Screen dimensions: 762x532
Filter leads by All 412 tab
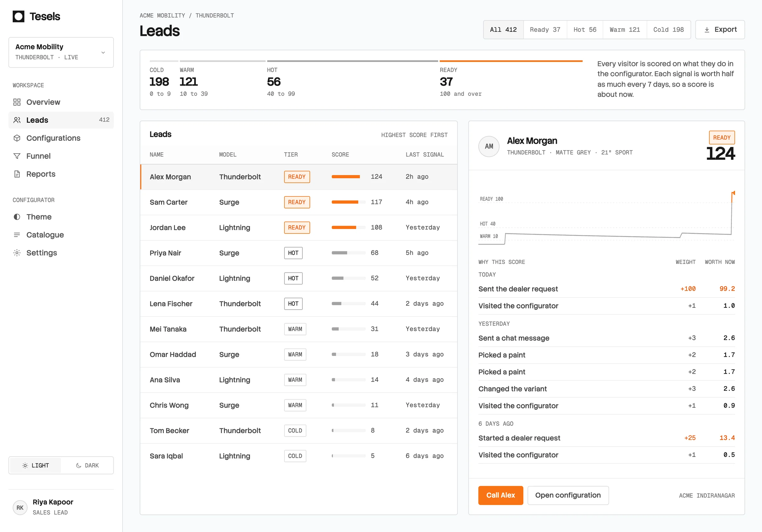coord(503,30)
